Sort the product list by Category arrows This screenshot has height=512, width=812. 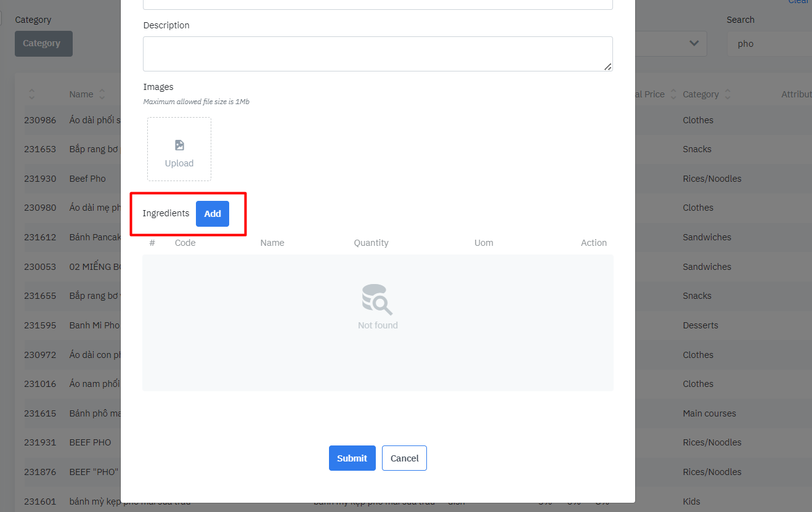click(x=728, y=94)
